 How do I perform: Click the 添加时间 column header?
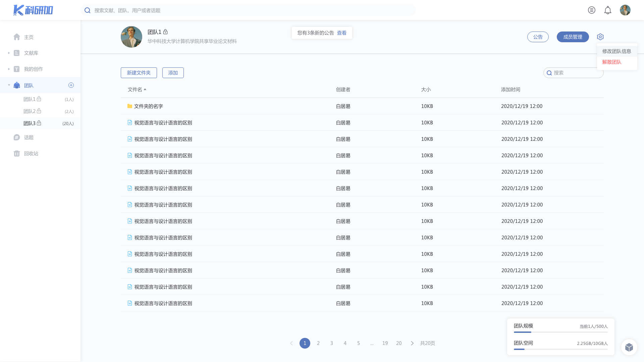coord(511,89)
